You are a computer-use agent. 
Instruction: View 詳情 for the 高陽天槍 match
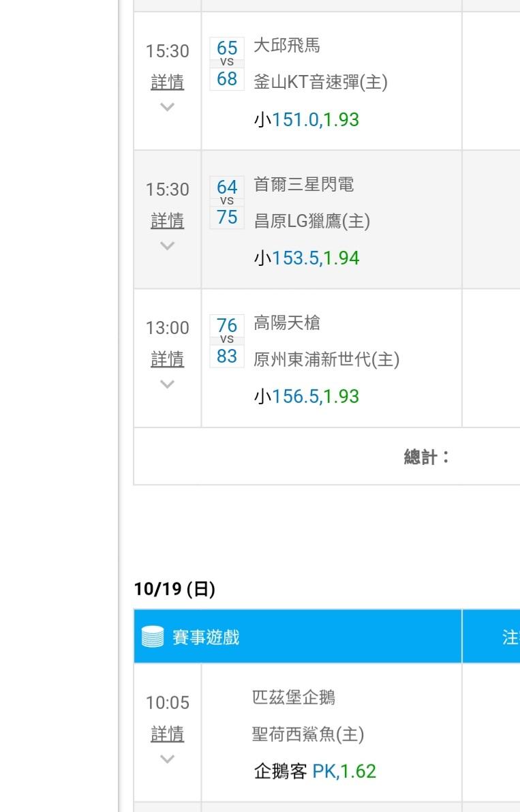pos(167,359)
